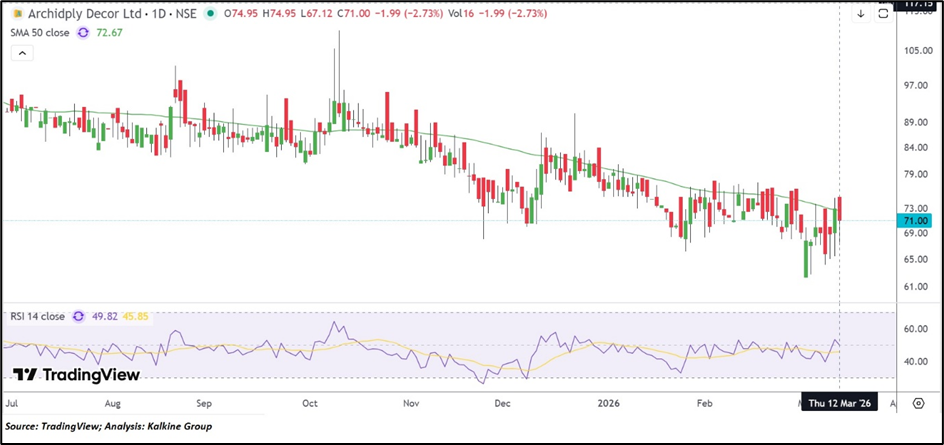Click the Thu 12 Mar '26 date label
This screenshot has width=944, height=445.
(x=844, y=402)
